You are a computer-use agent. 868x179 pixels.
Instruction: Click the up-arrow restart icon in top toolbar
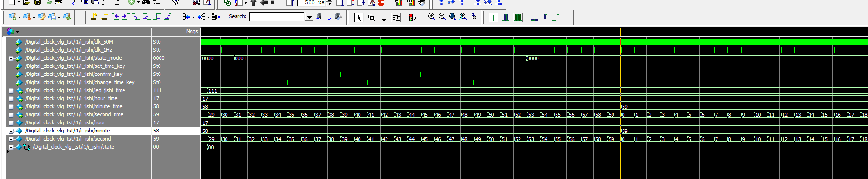[253, 2]
